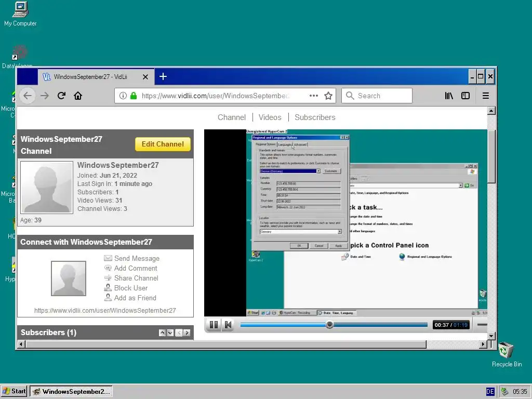Collapse Subscribers panel with up arrow
Viewport: 532px width, 399px height.
pos(163,333)
